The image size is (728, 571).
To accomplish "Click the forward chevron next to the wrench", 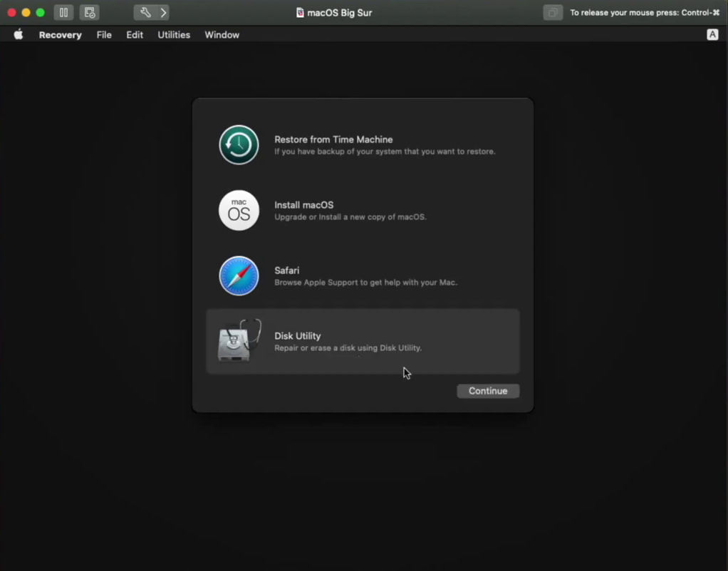I will (x=163, y=13).
